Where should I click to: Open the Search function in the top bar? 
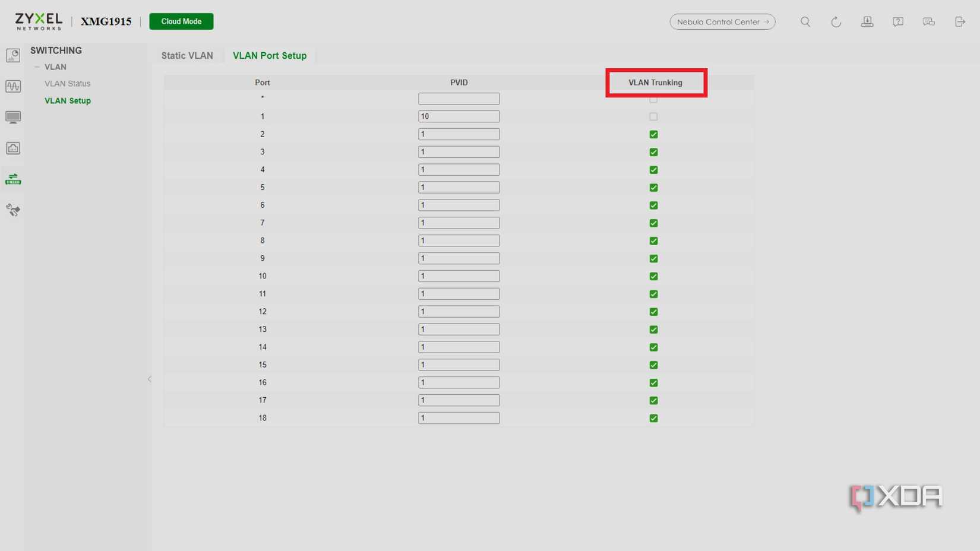[x=805, y=21]
